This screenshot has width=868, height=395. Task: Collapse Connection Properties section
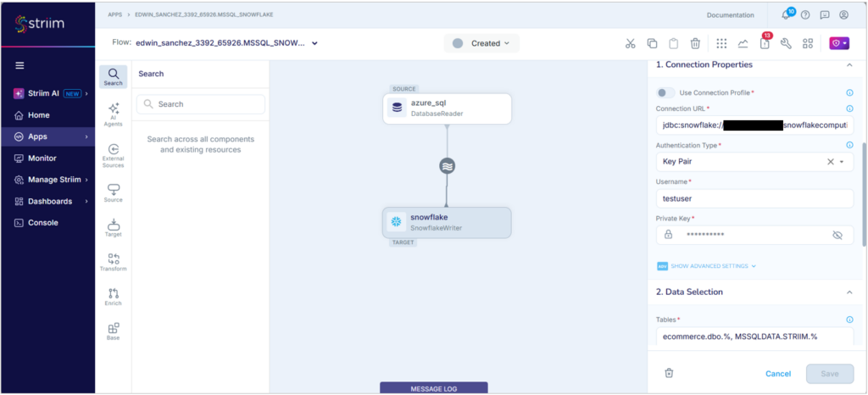click(x=849, y=64)
